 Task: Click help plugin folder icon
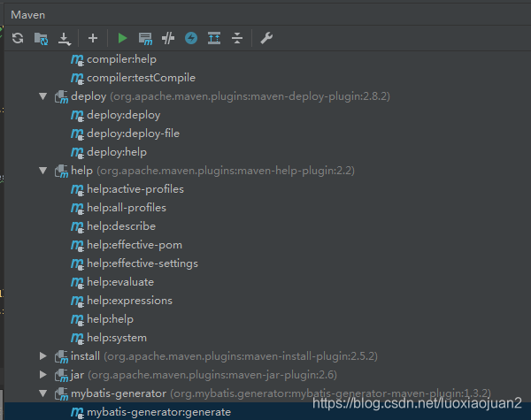[x=61, y=171]
